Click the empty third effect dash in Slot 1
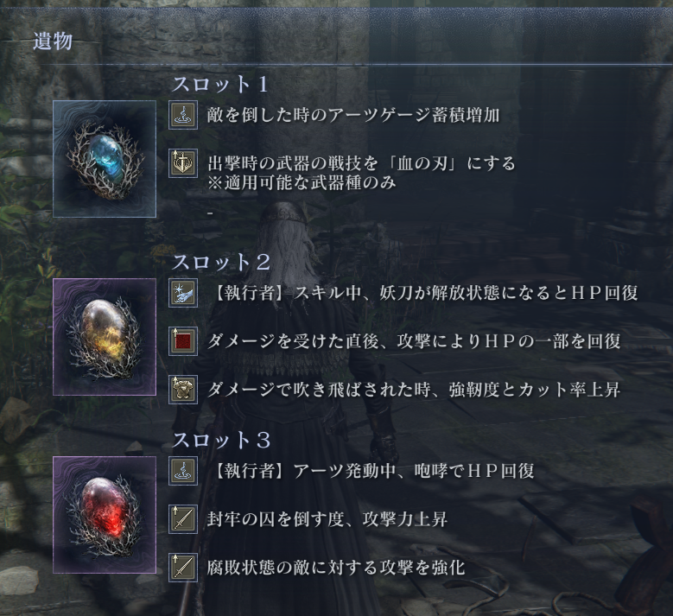 [x=210, y=213]
